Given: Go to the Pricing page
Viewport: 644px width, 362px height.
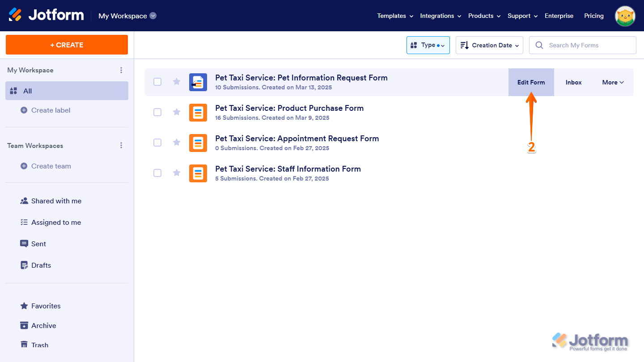Looking at the screenshot, I should 594,16.
